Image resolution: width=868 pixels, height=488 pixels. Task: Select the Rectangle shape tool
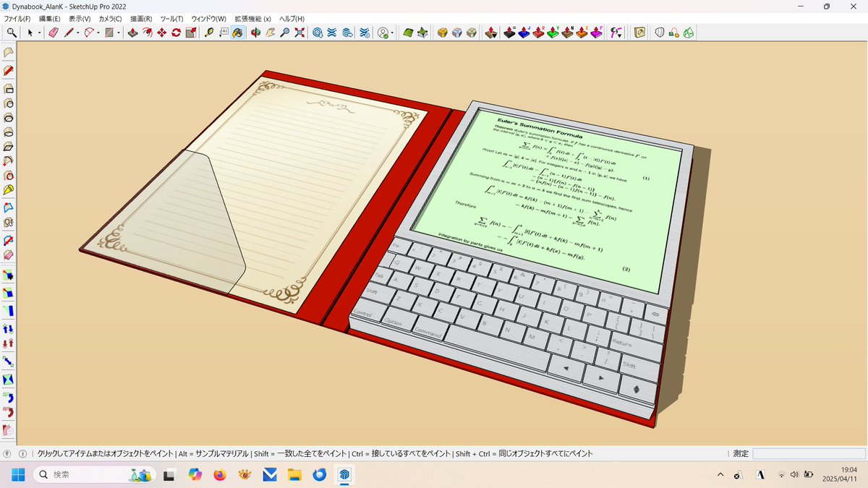tap(109, 33)
